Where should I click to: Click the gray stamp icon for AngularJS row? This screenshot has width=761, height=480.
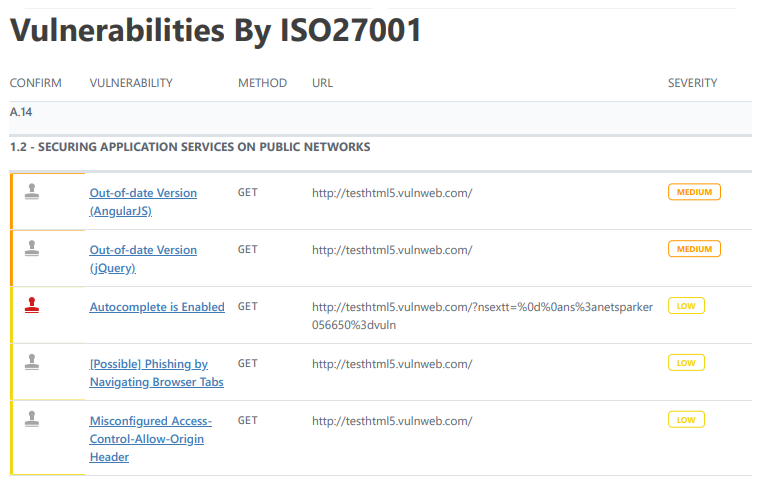click(x=32, y=192)
